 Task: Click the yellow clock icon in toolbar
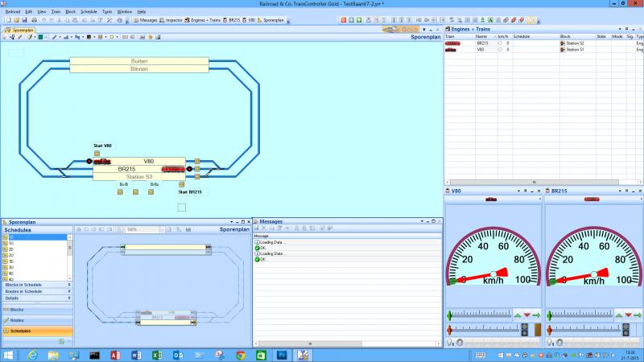pos(531,20)
